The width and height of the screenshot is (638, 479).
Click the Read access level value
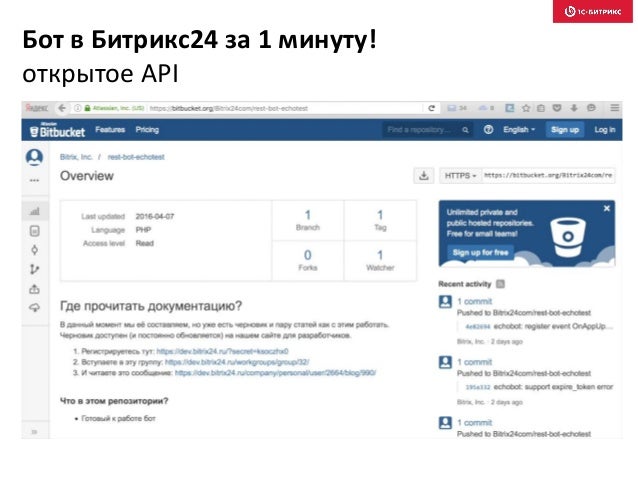coord(144,243)
